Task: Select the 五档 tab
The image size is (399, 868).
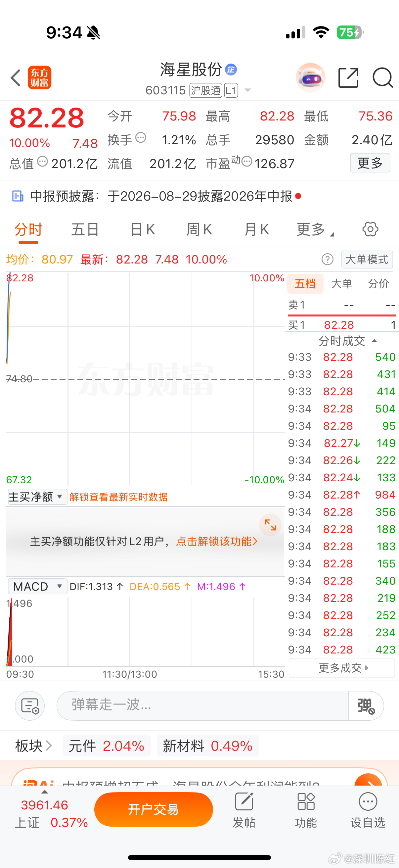Action: click(305, 284)
